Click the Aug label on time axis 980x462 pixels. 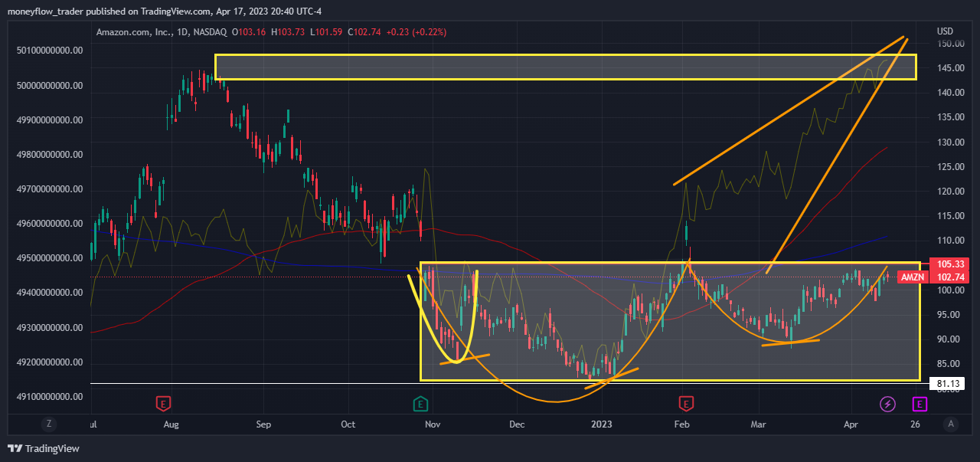coord(171,424)
